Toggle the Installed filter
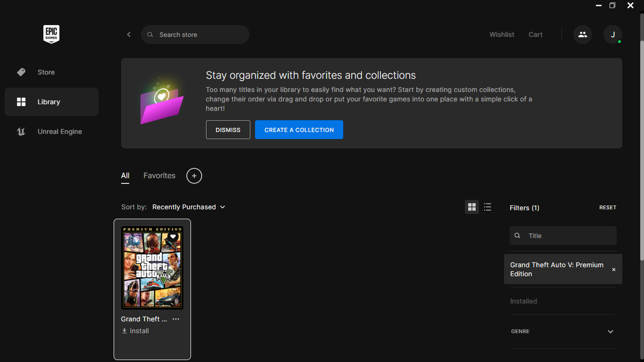The height and width of the screenshot is (362, 644). (x=524, y=301)
